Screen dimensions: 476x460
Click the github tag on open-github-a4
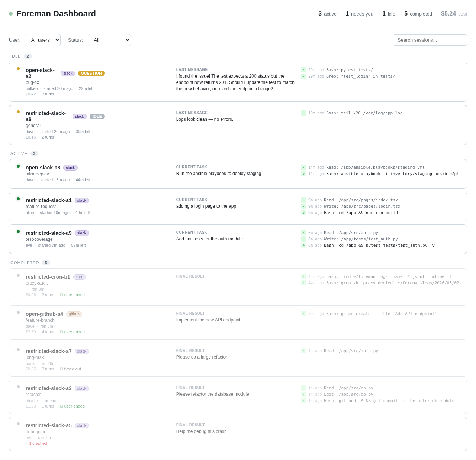(74, 314)
